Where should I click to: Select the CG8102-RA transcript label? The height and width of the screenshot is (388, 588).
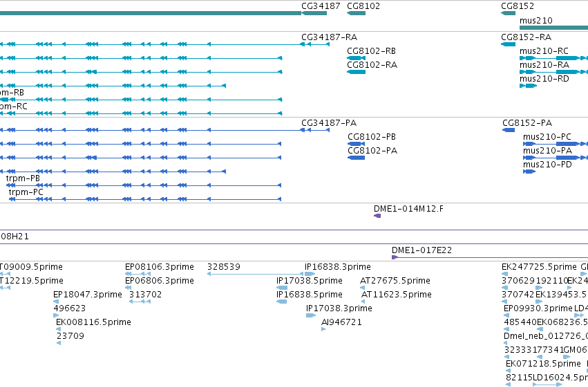(372, 65)
